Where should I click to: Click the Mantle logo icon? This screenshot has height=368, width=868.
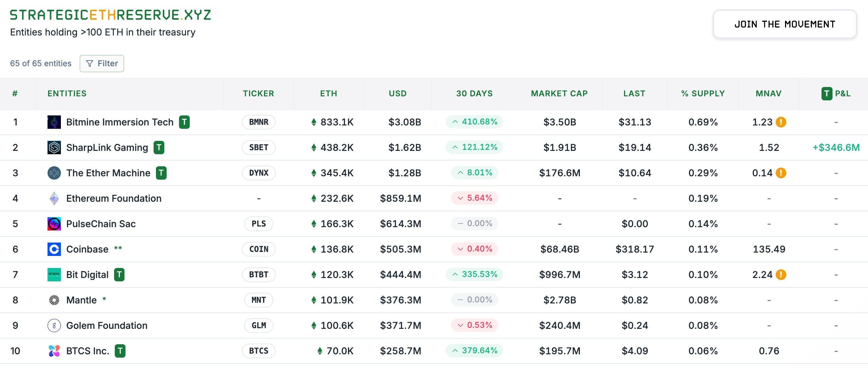click(x=54, y=300)
